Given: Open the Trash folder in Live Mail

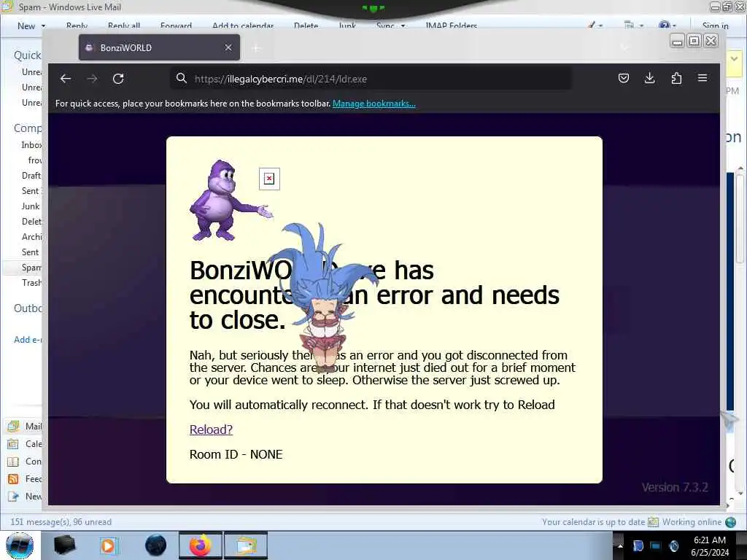Looking at the screenshot, I should tap(31, 283).
